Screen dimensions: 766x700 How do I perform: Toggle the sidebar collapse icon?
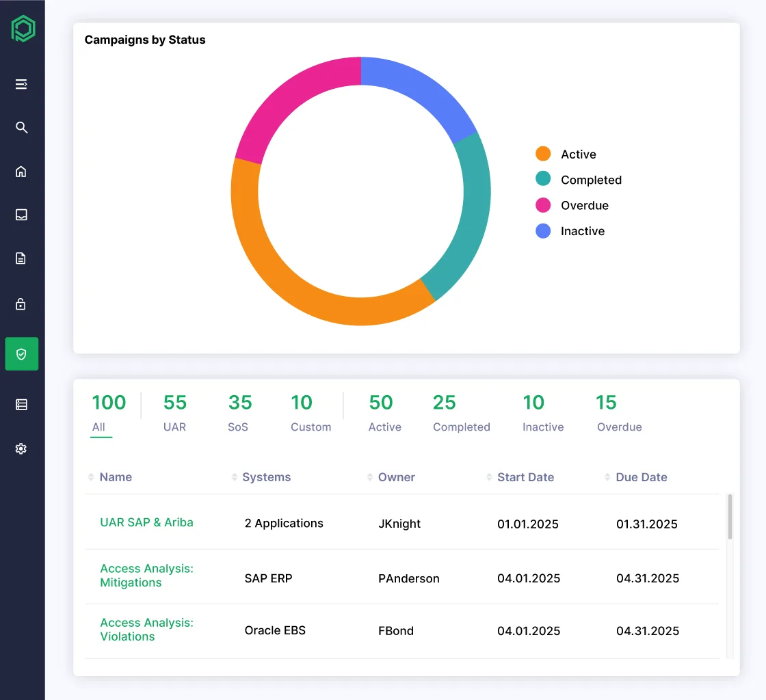coord(21,84)
